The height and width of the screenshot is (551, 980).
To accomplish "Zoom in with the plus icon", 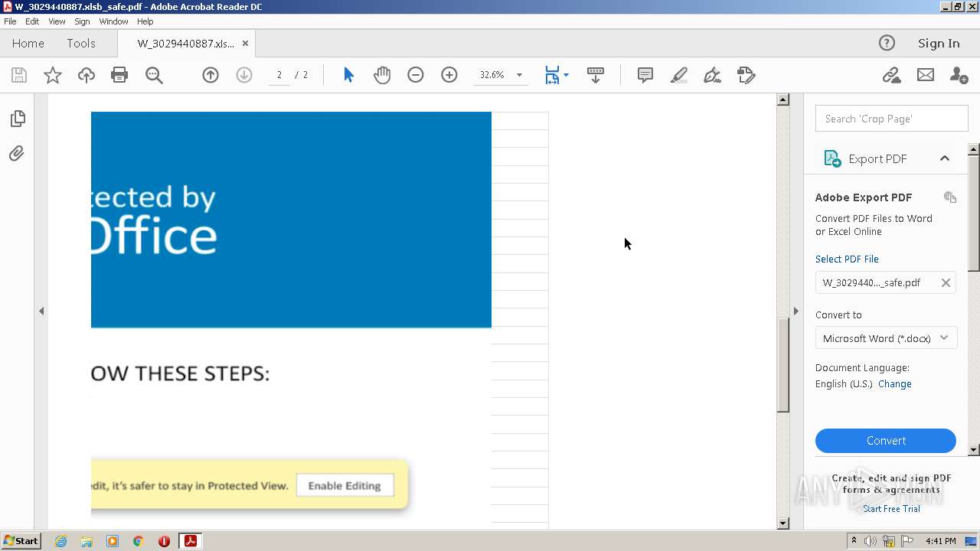I will click(x=449, y=75).
